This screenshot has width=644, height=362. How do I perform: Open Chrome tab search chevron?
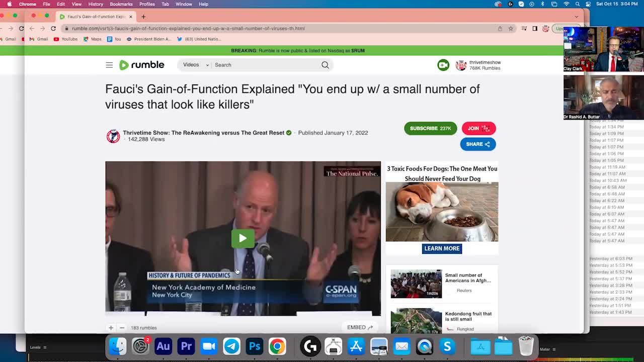click(577, 17)
